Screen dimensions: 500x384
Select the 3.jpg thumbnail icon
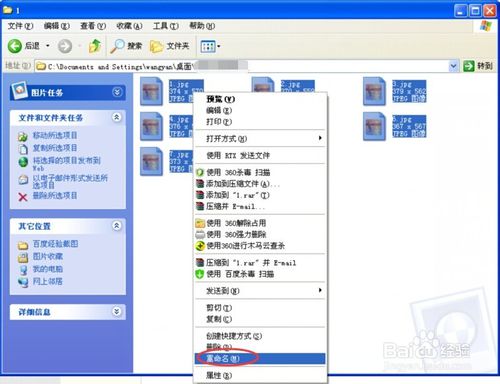tap(374, 91)
